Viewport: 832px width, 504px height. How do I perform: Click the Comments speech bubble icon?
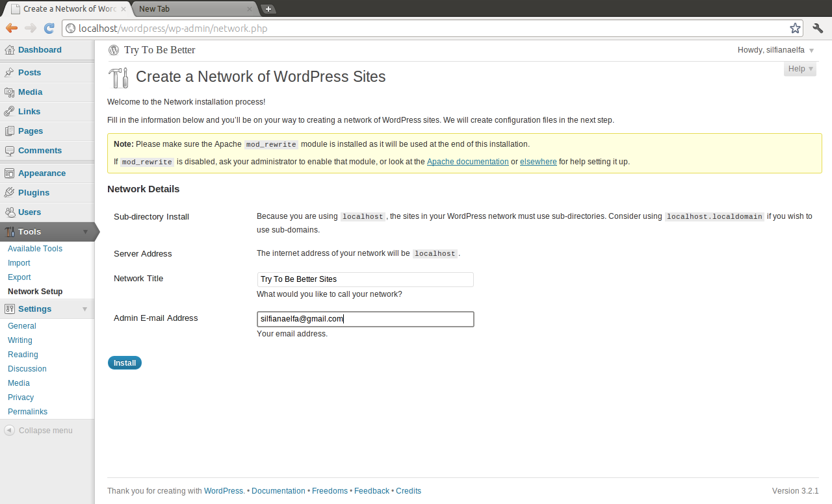click(x=10, y=151)
